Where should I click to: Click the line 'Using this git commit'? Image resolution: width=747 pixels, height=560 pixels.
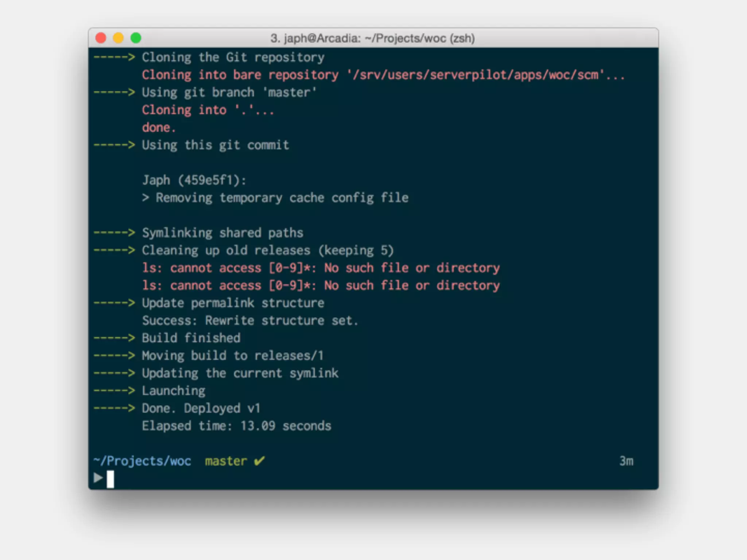[x=216, y=145]
